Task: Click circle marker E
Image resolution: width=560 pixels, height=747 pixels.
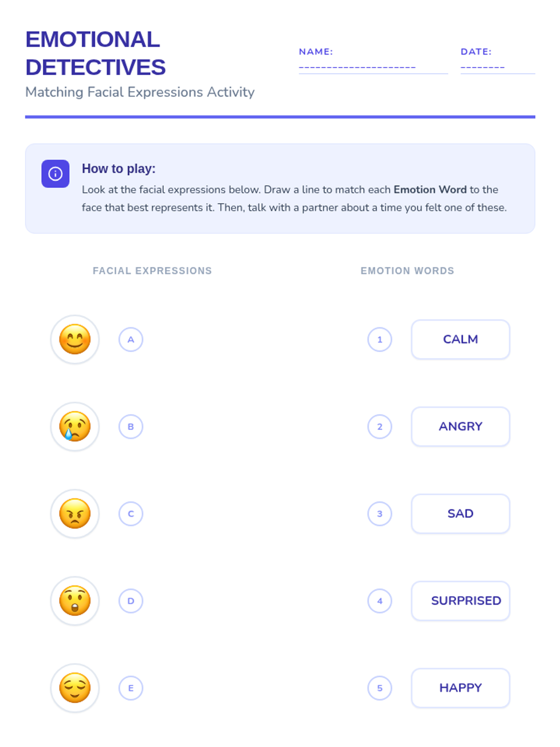Action: tap(131, 688)
